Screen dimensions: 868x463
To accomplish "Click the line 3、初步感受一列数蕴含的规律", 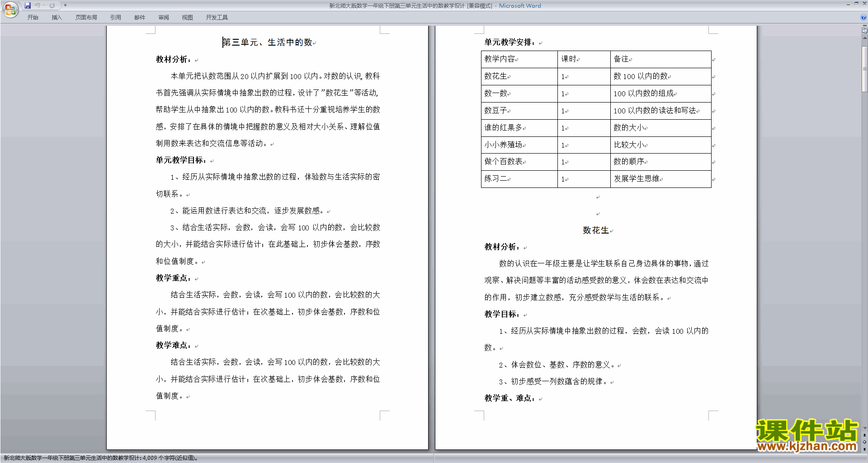I will (x=553, y=382).
